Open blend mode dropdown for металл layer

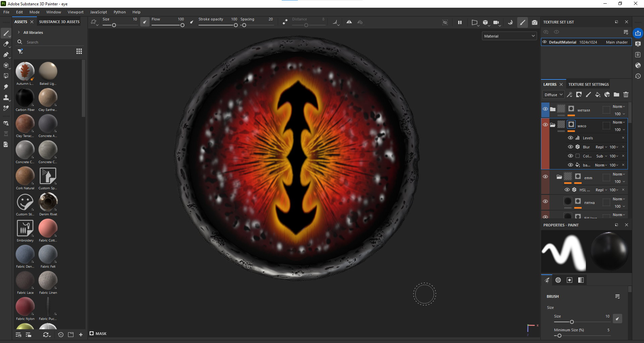point(619,107)
